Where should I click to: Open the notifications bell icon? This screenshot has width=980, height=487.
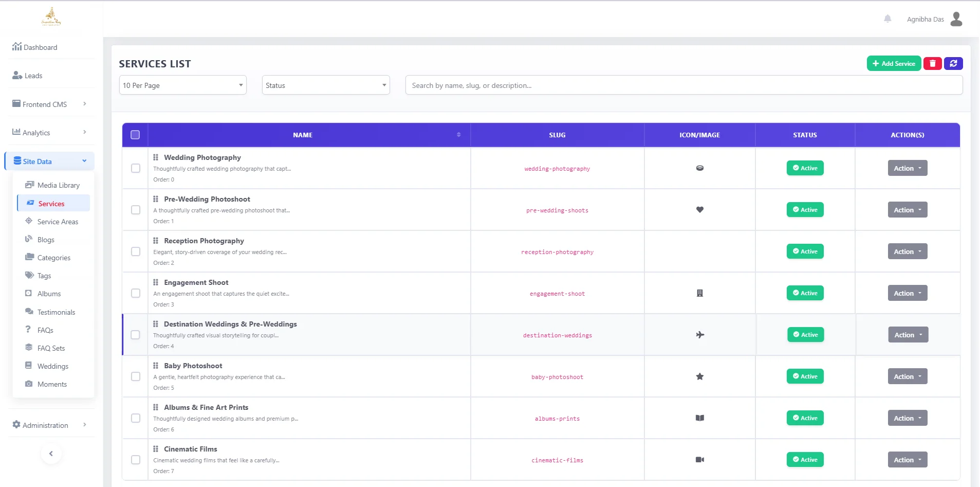coord(887,19)
